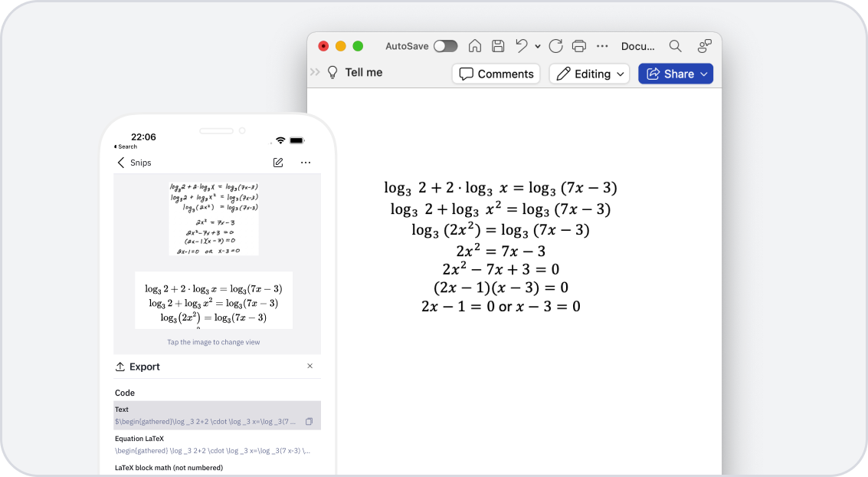Close the Export panel

(x=310, y=366)
